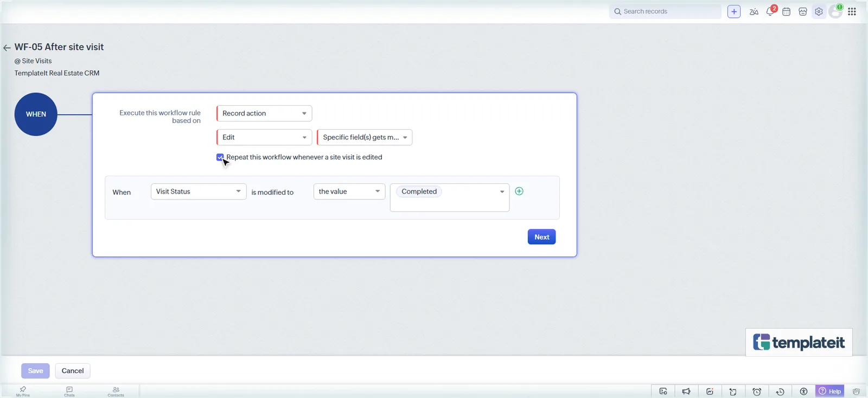Viewport: 868px width, 398px height.
Task: Open the Edit action dropdown
Action: (264, 137)
